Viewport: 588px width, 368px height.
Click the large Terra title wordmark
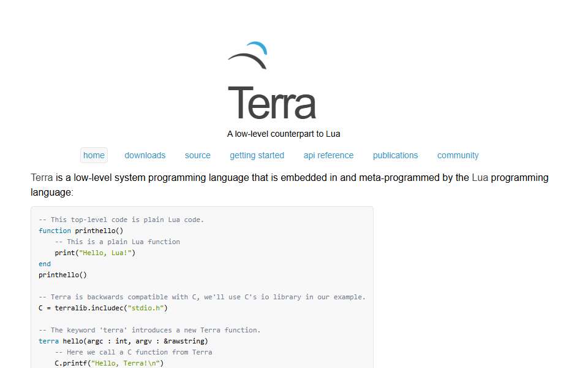pos(272,103)
